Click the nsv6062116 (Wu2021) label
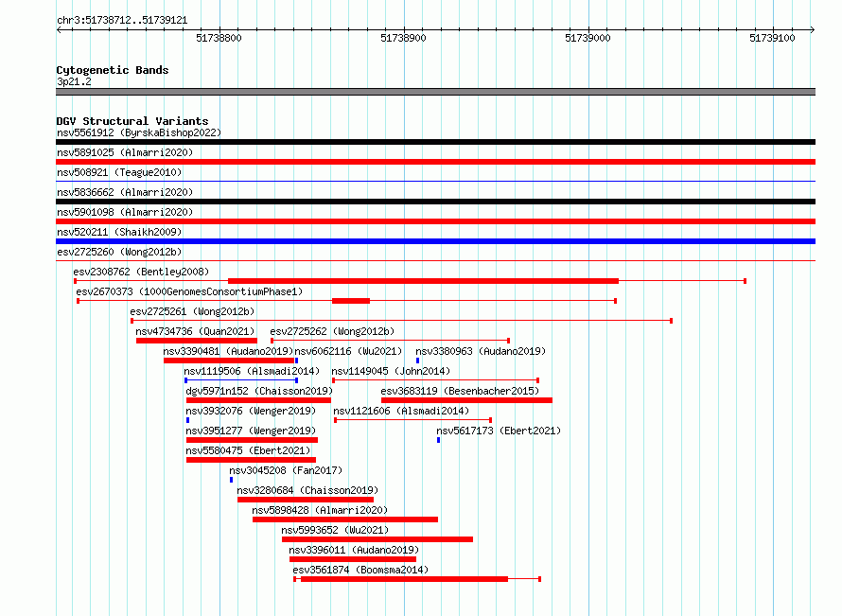This screenshot has height=616, width=842. 348,351
